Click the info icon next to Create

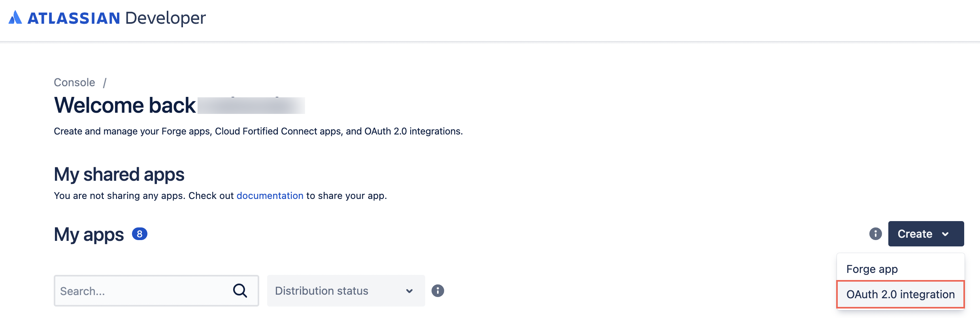pos(875,234)
